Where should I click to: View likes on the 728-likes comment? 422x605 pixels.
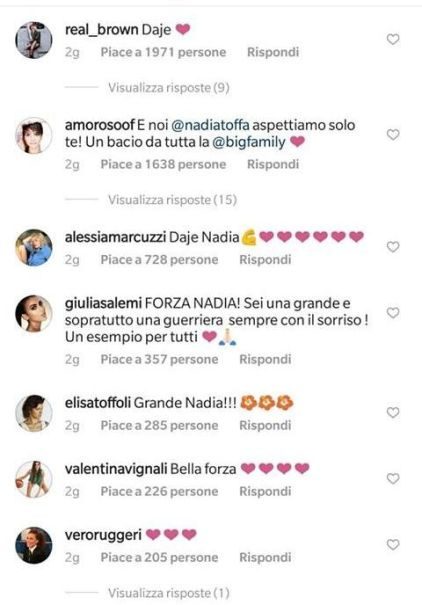pos(159,260)
